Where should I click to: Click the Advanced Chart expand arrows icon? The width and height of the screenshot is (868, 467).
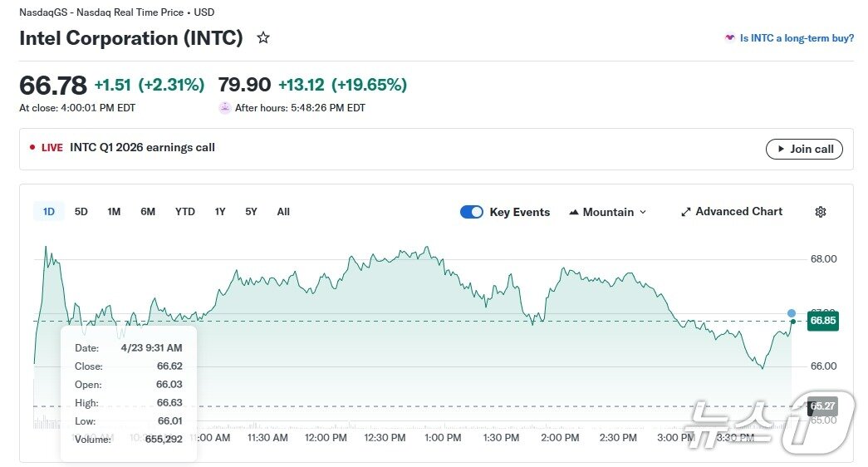tap(685, 212)
